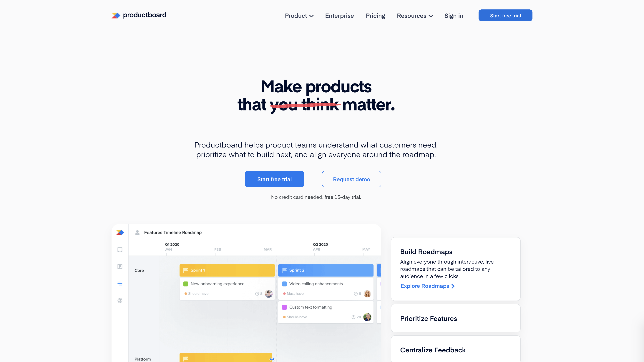Click the lines/alignment sidebar icon
The width and height of the screenshot is (644, 362).
click(120, 283)
